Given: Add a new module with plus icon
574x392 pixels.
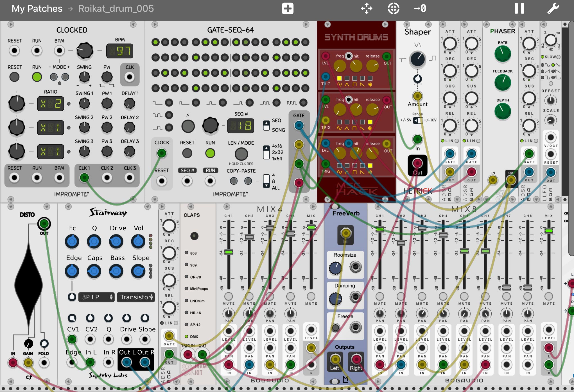Looking at the screenshot, I should [288, 8].
